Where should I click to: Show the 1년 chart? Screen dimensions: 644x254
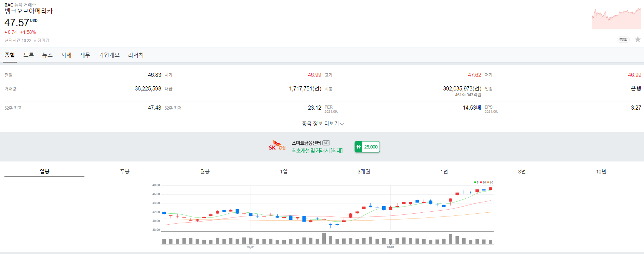tap(444, 171)
